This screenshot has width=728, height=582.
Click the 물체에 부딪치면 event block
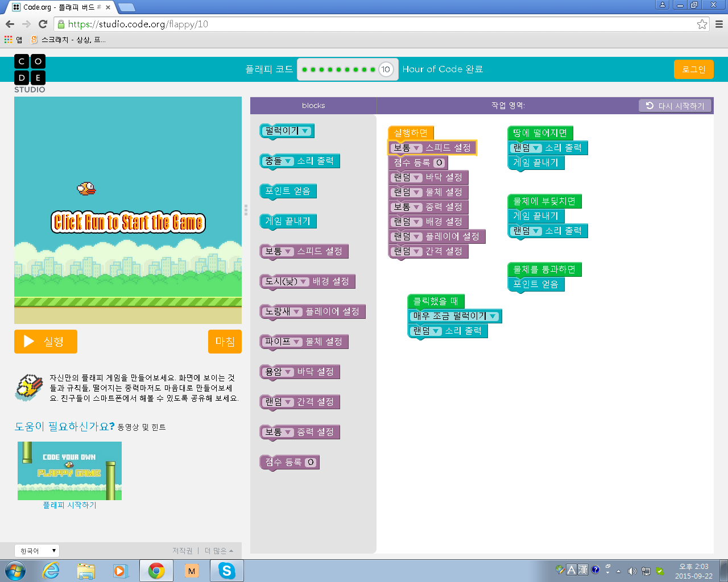click(544, 201)
